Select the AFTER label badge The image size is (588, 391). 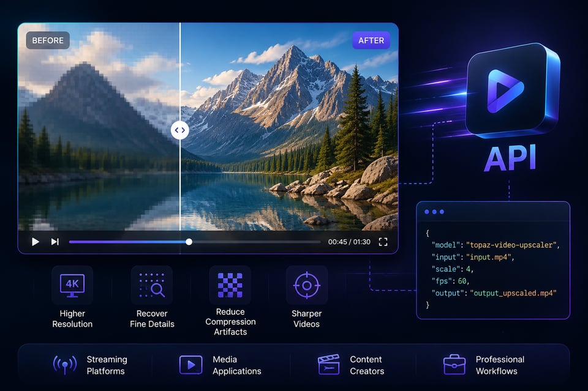pyautogui.click(x=371, y=40)
